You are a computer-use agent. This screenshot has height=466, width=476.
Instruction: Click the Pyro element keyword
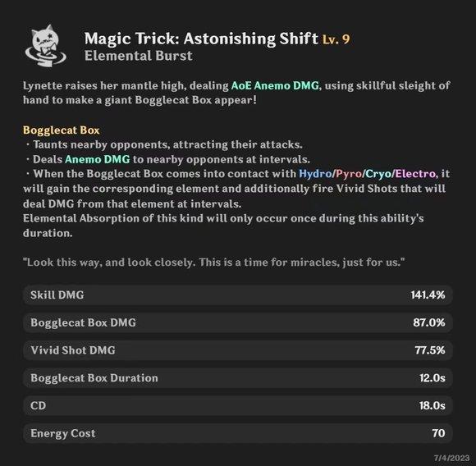click(x=349, y=174)
